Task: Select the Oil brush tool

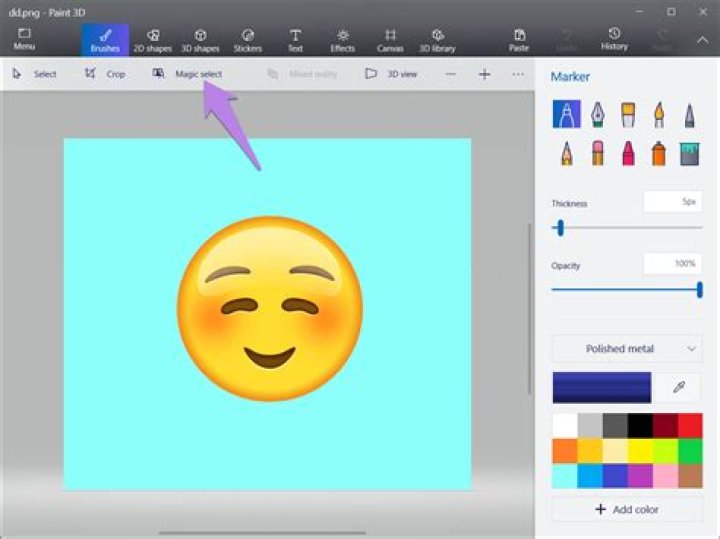Action: coord(628,114)
